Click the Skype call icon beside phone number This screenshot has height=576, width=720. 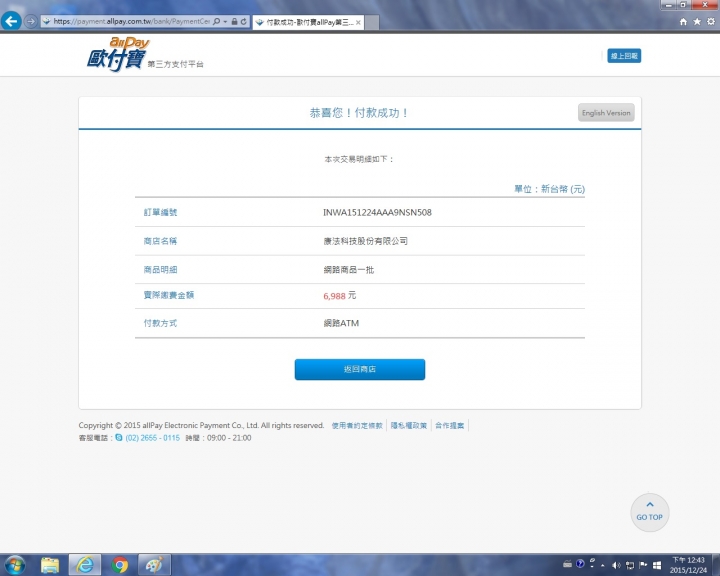pyautogui.click(x=119, y=437)
